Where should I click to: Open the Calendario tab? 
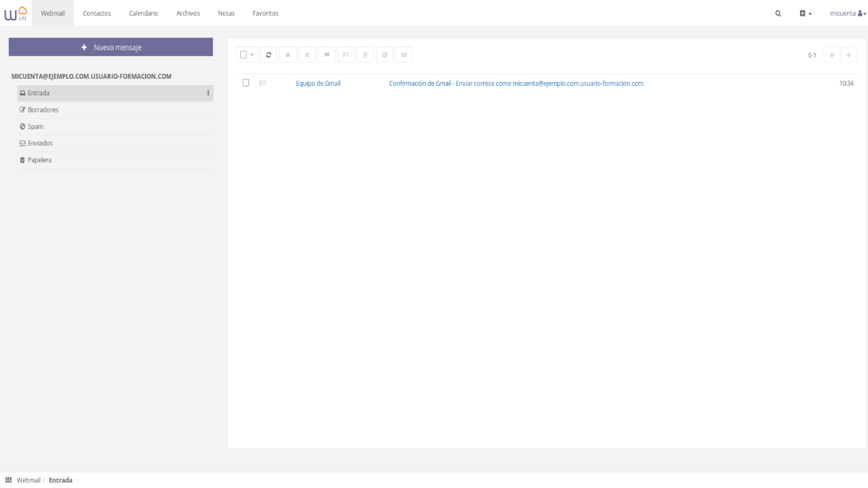tap(144, 13)
